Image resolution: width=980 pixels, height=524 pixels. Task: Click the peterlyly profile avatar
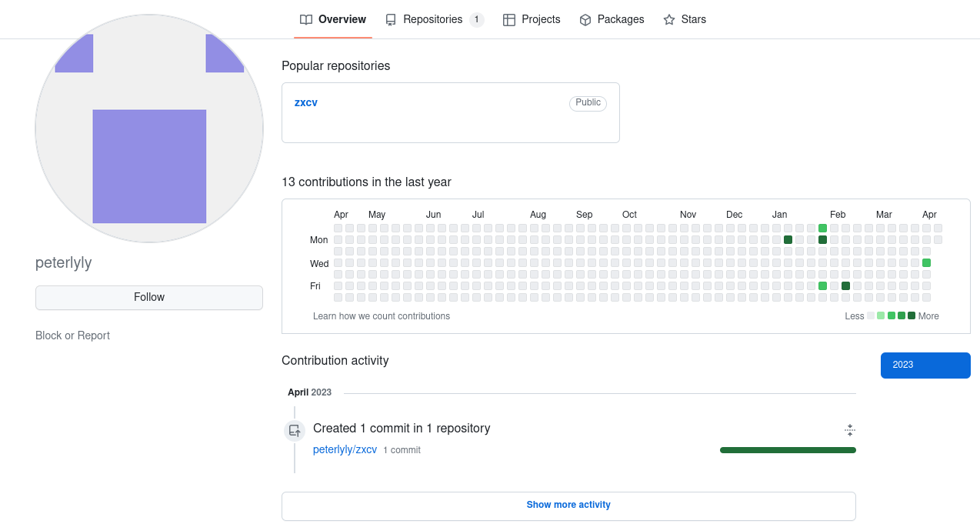click(x=149, y=128)
